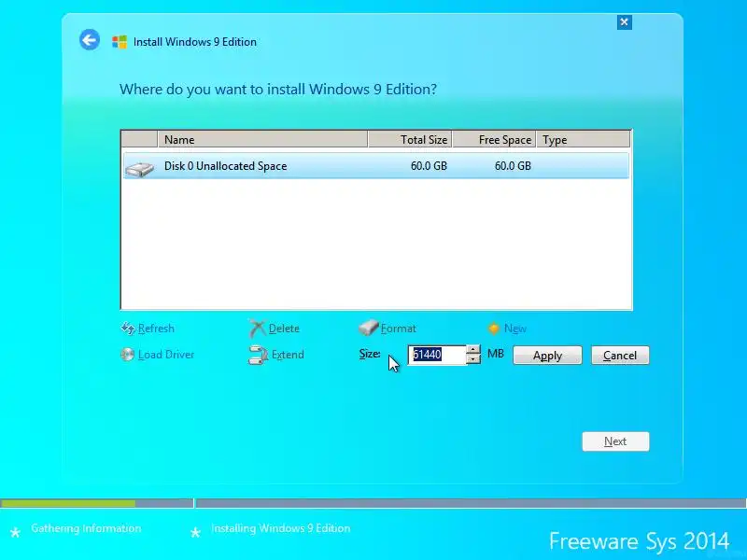
Task: Click the 'Where do you want to install' heading
Action: [277, 90]
